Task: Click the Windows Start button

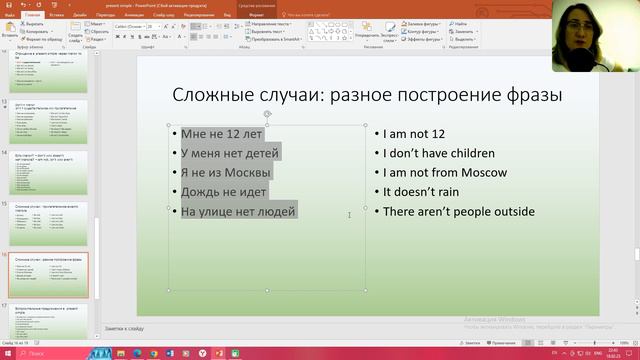Action: pos(8,353)
